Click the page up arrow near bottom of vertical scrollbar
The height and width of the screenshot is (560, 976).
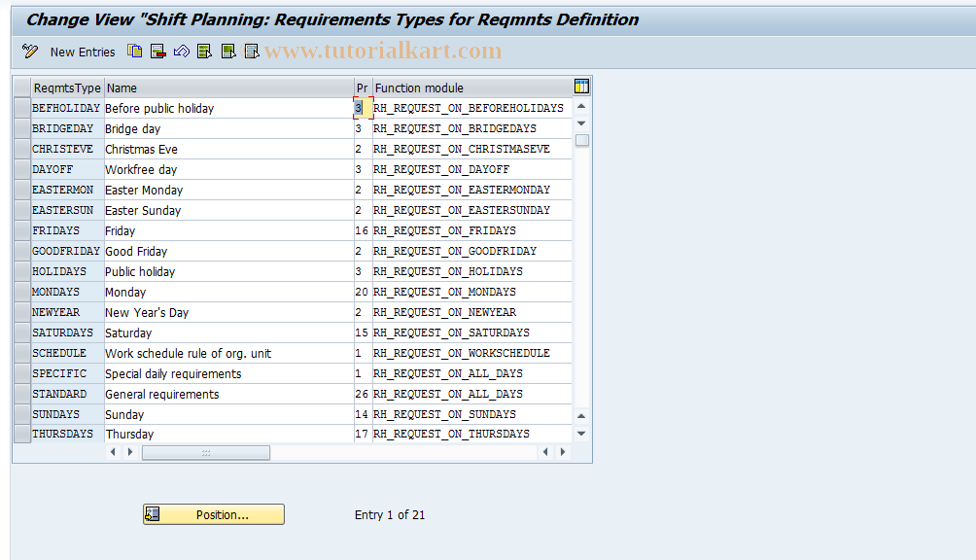pos(581,416)
